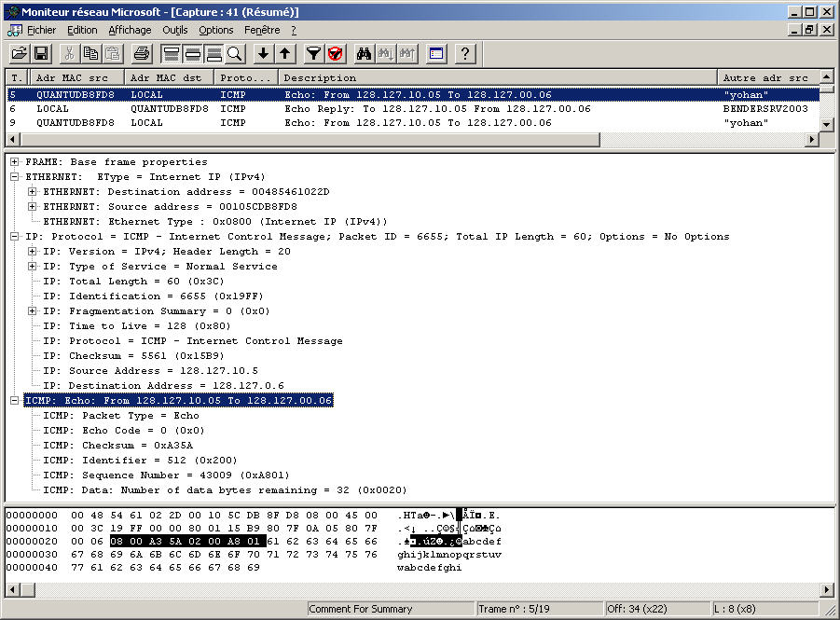
Task: Open the Outils menu
Action: [x=175, y=30]
